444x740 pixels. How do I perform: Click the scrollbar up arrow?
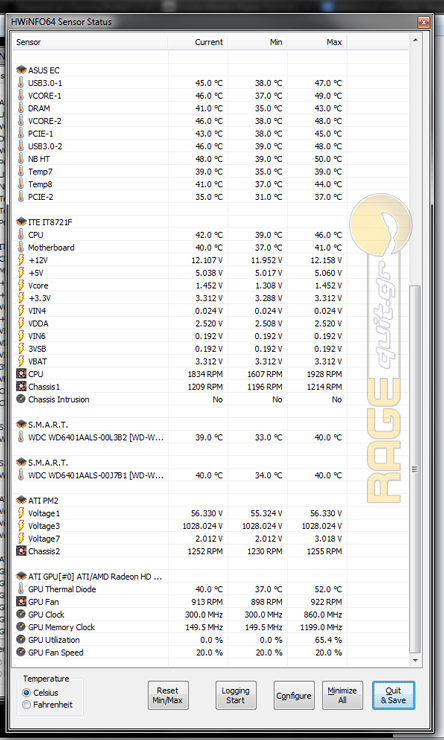coord(415,40)
